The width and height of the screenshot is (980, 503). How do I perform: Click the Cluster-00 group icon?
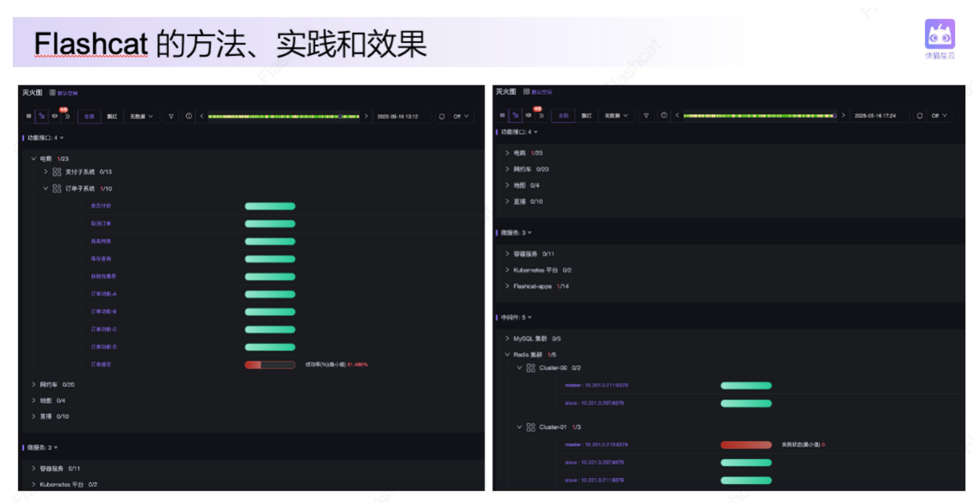[x=530, y=368]
